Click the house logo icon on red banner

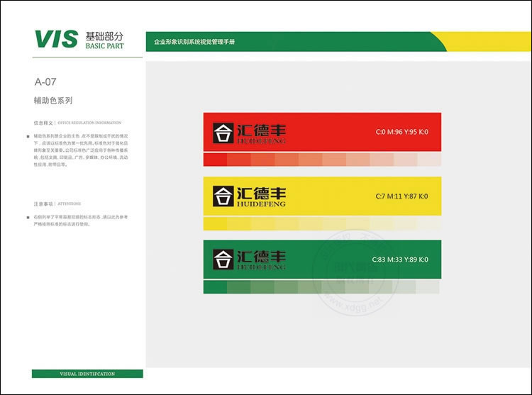(x=223, y=133)
